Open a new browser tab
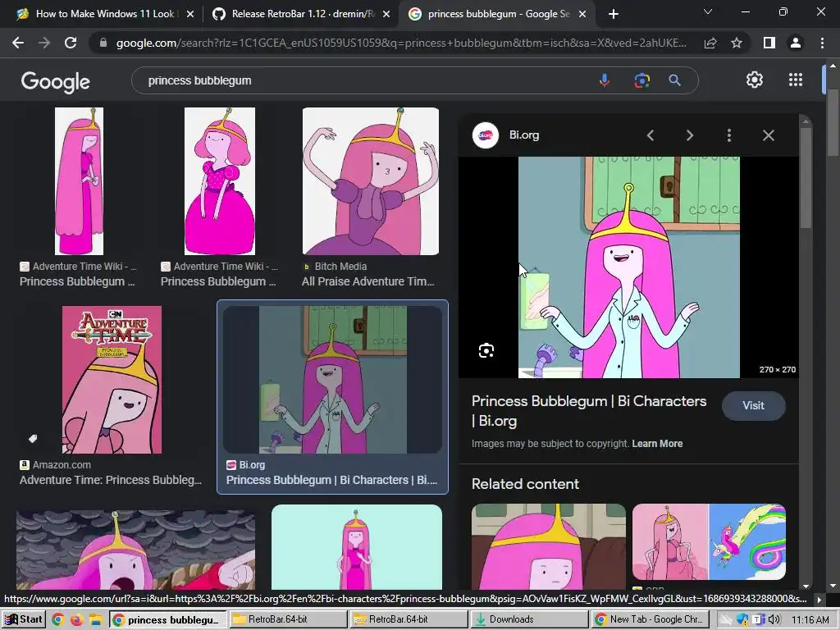 [x=614, y=14]
